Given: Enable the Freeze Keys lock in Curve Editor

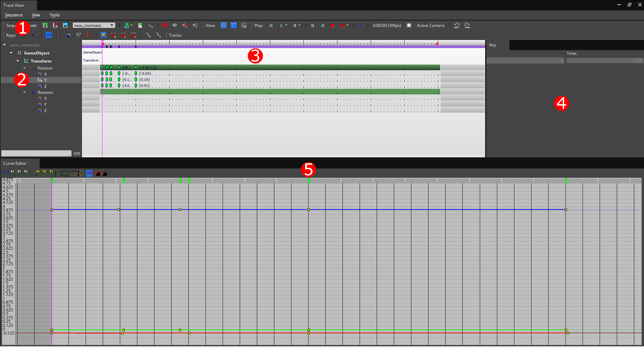Looking at the screenshot, I should point(97,173).
